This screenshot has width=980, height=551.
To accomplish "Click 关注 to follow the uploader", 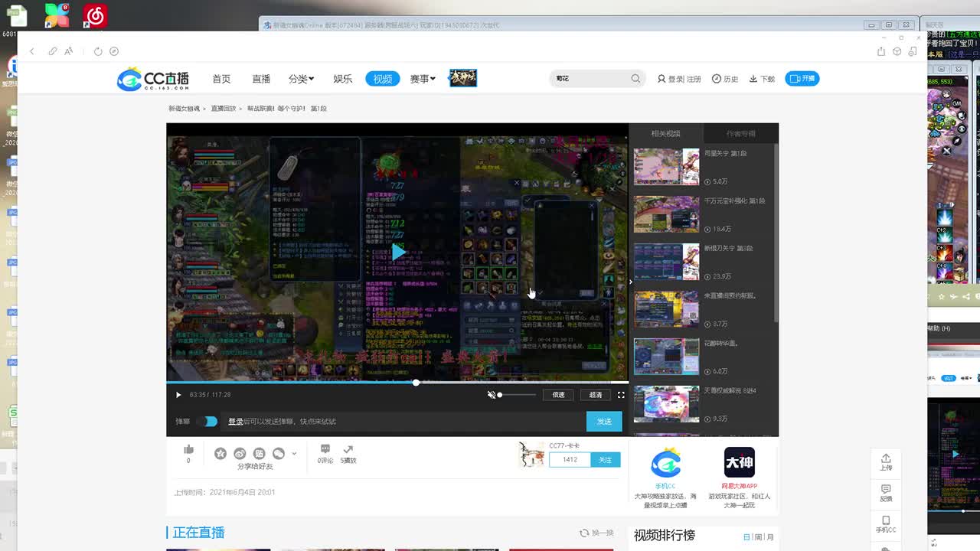I will (606, 460).
